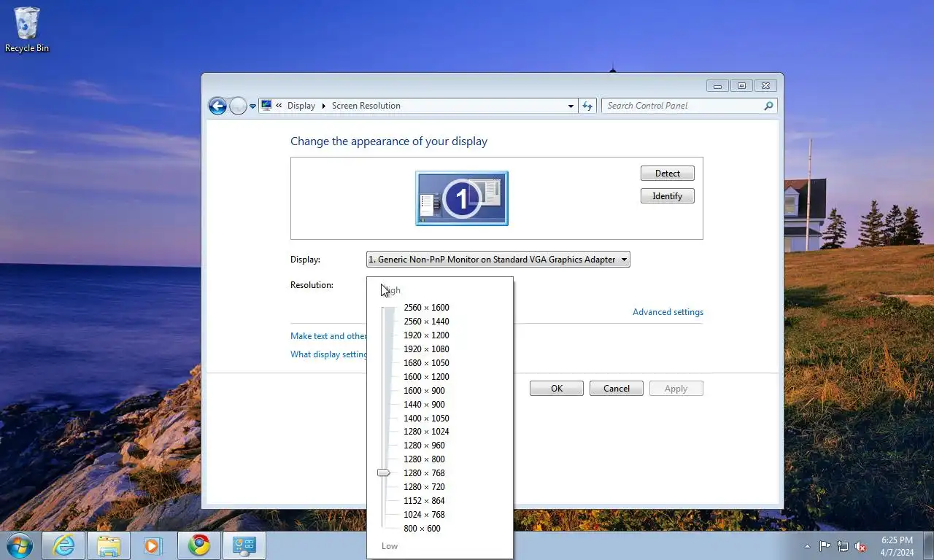The width and height of the screenshot is (934, 560).
Task: Choose 1600 × 1200 resolution
Action: [x=426, y=377]
